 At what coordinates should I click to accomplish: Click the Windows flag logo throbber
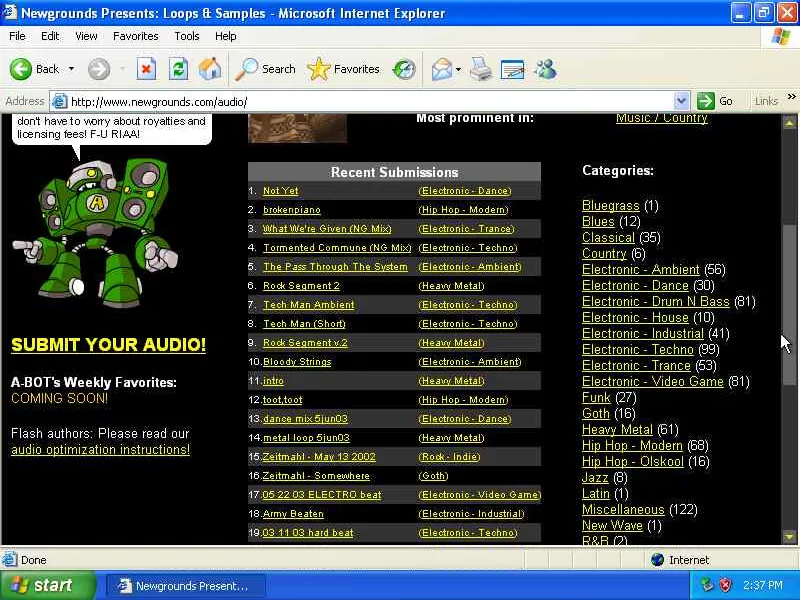click(x=781, y=36)
